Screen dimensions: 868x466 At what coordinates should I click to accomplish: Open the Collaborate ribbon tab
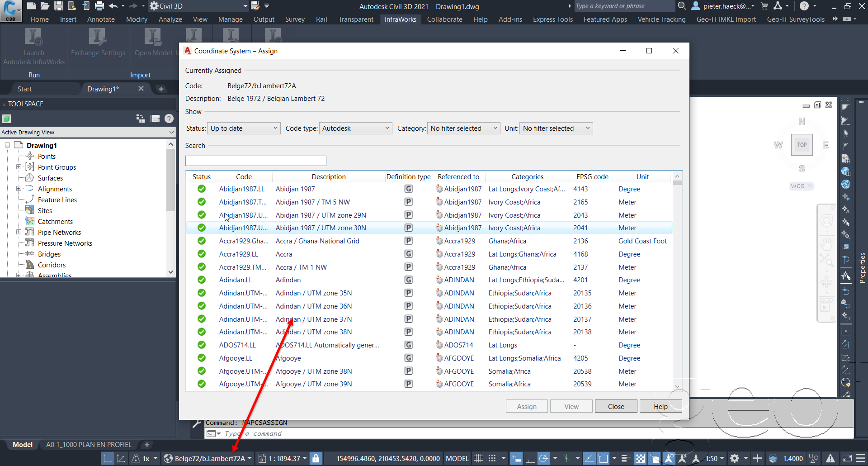444,19
